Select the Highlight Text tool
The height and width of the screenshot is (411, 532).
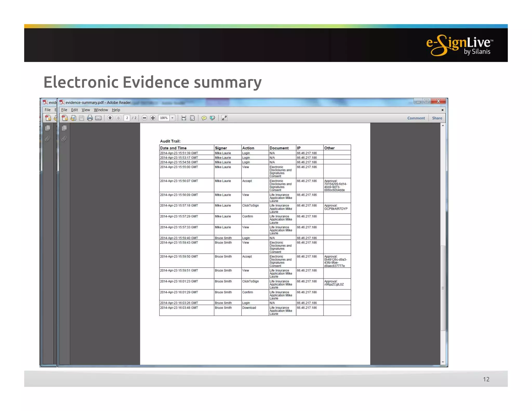212,118
